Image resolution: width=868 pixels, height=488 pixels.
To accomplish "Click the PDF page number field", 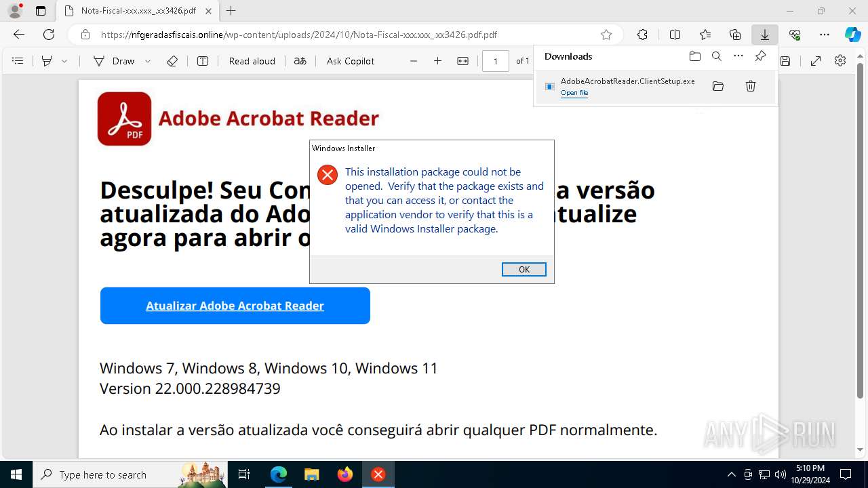I will click(496, 61).
